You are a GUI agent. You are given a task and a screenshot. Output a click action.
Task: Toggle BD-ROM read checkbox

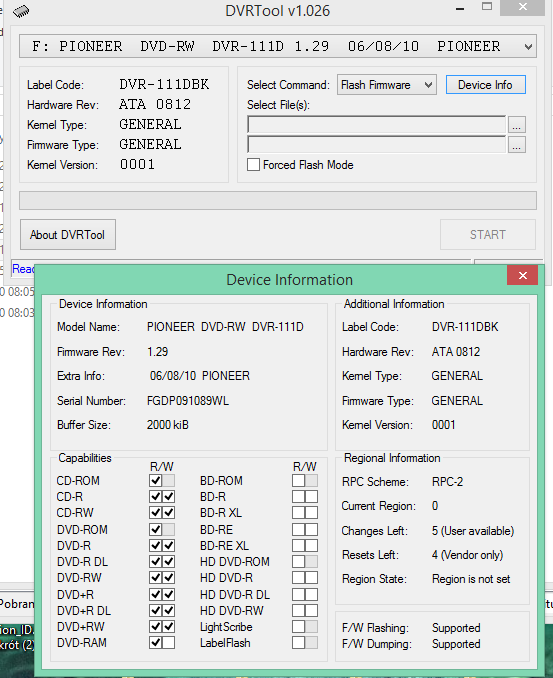point(298,480)
